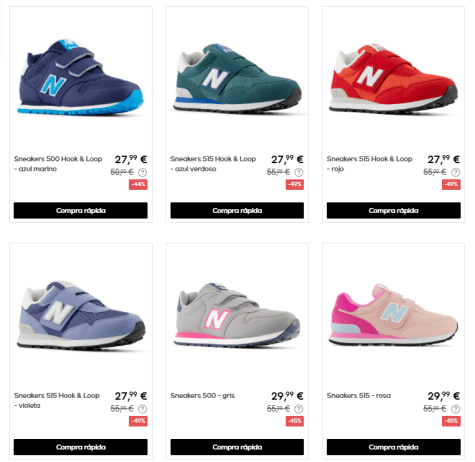The height and width of the screenshot is (462, 475).
Task: Open price info icon for Sneakers 515 rosa
Action: click(x=455, y=409)
